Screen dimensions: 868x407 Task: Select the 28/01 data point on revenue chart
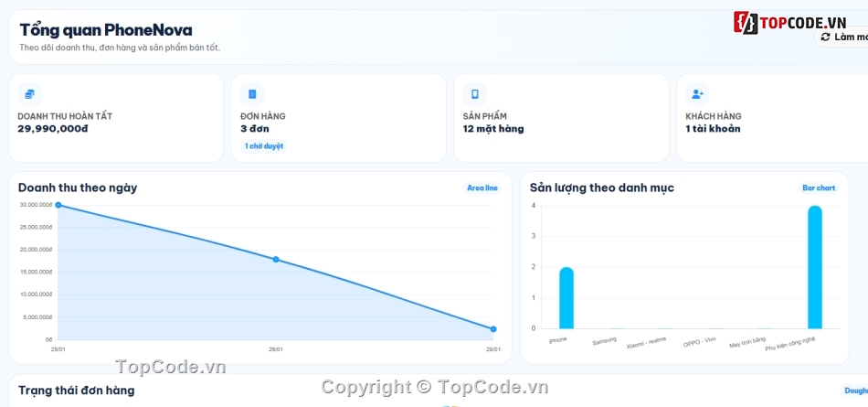pos(493,329)
